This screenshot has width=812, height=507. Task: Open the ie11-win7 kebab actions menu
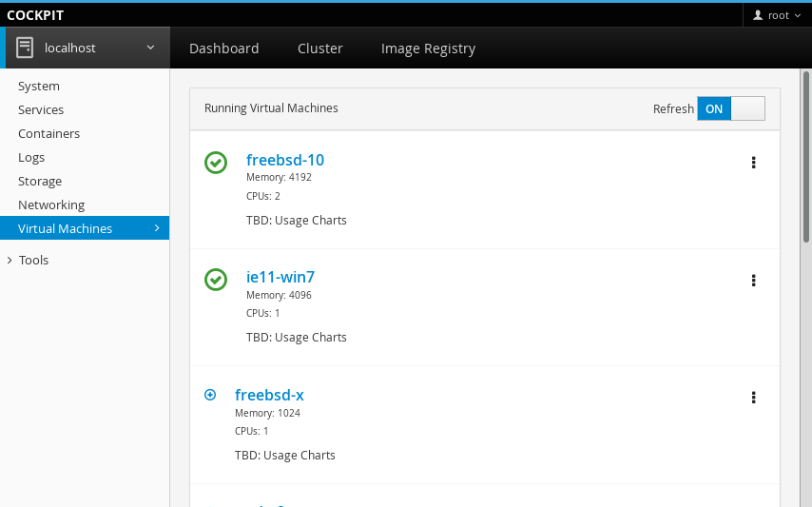[x=753, y=280]
